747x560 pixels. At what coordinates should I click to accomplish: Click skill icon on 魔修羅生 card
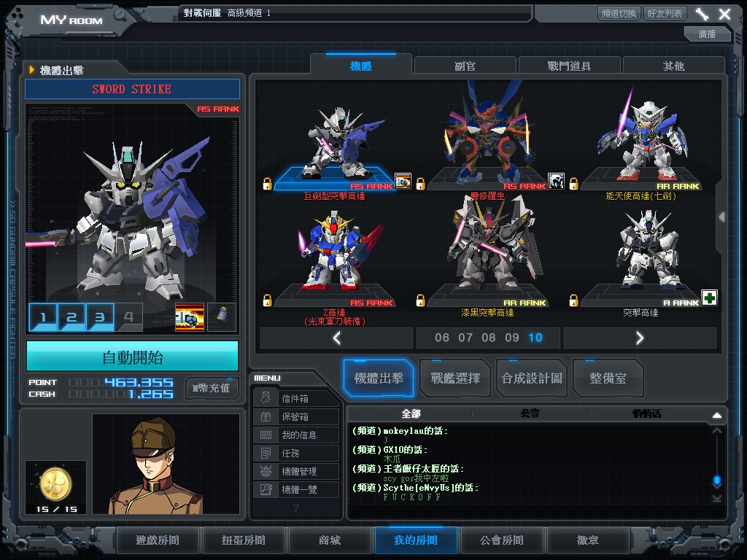556,181
